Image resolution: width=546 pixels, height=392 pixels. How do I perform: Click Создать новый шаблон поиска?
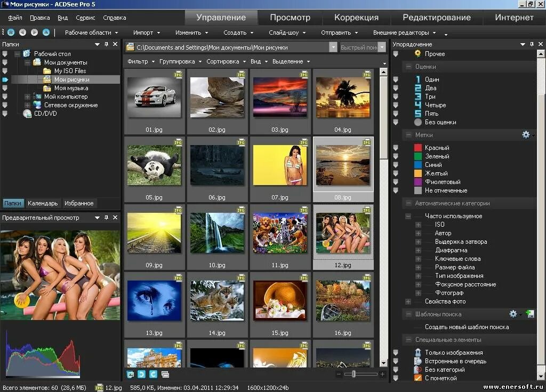(x=467, y=327)
